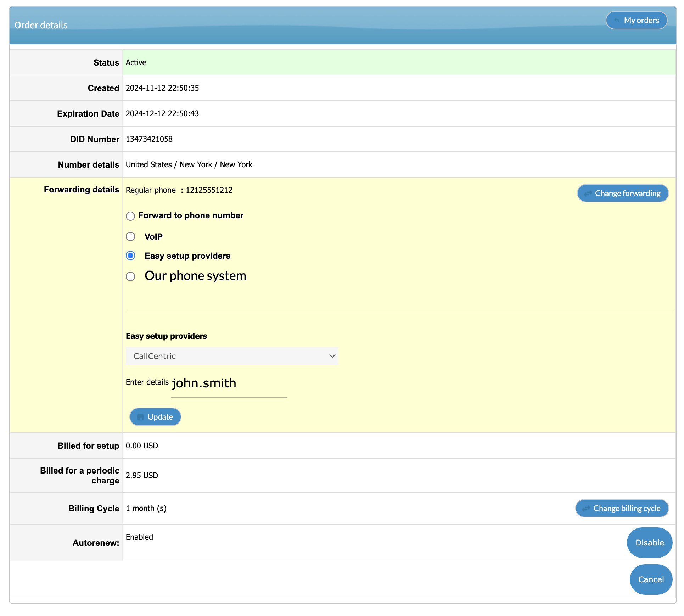Click the Change billing cycle arrows icon

coord(586,509)
